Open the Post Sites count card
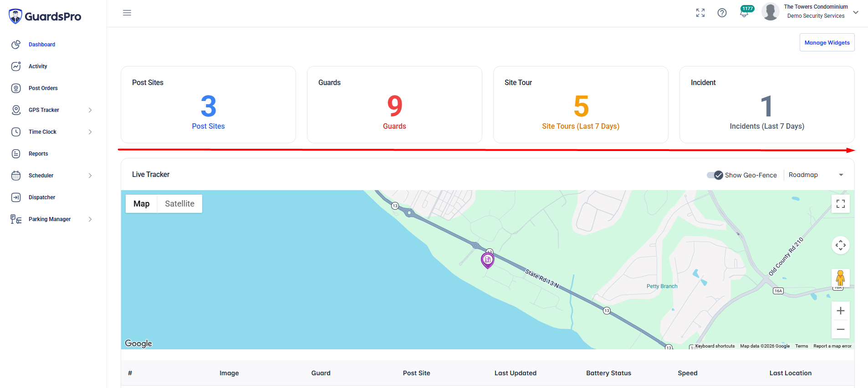This screenshot has height=388, width=868. click(x=208, y=105)
